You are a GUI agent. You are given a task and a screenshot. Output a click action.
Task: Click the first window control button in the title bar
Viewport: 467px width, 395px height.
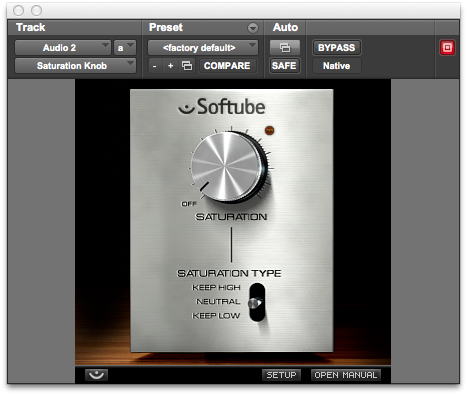tap(18, 11)
